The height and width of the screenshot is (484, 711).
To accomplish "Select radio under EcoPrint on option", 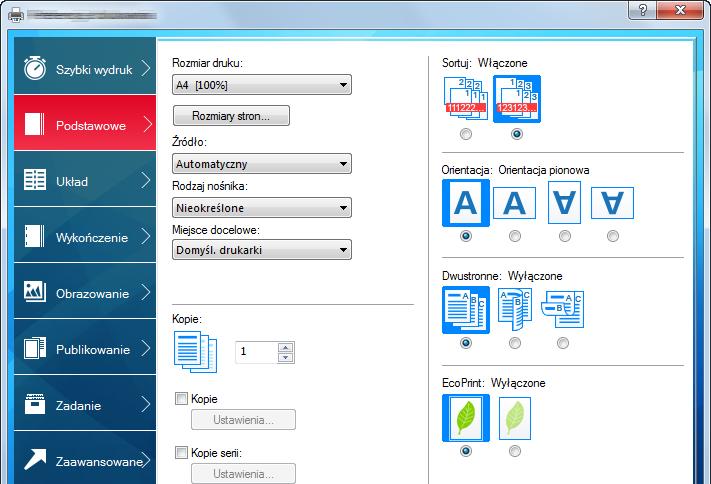I will pos(515,451).
